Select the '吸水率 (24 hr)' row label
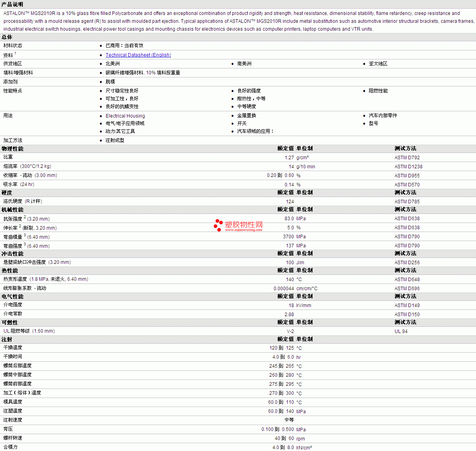 [x=19, y=184]
